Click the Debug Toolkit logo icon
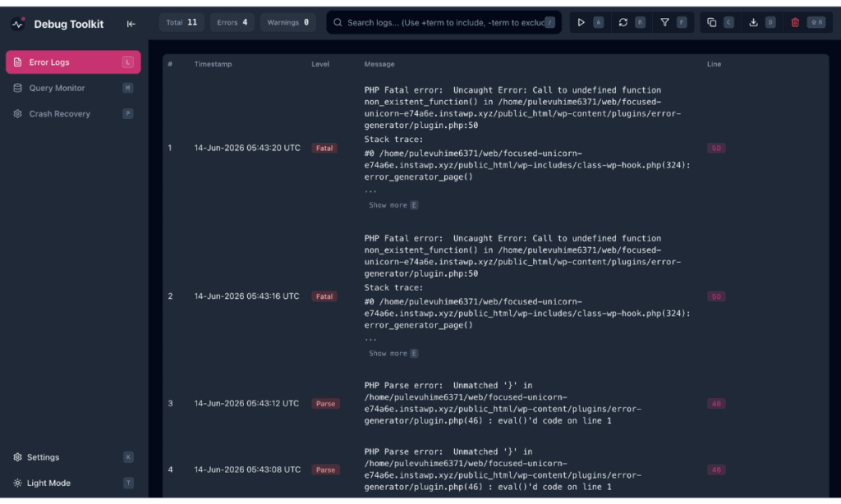Viewport: 841px width, 504px height. pos(18,24)
